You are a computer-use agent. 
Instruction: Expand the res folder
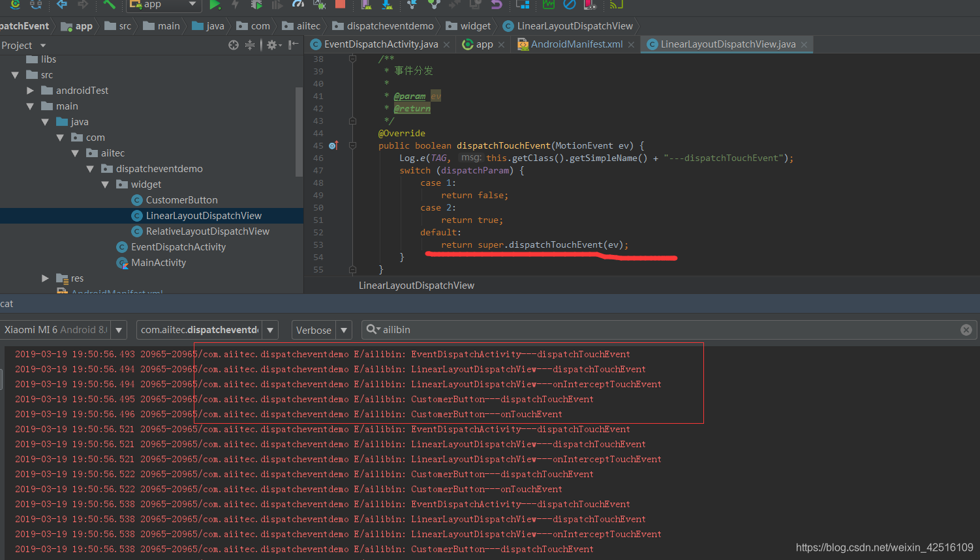[x=45, y=278]
